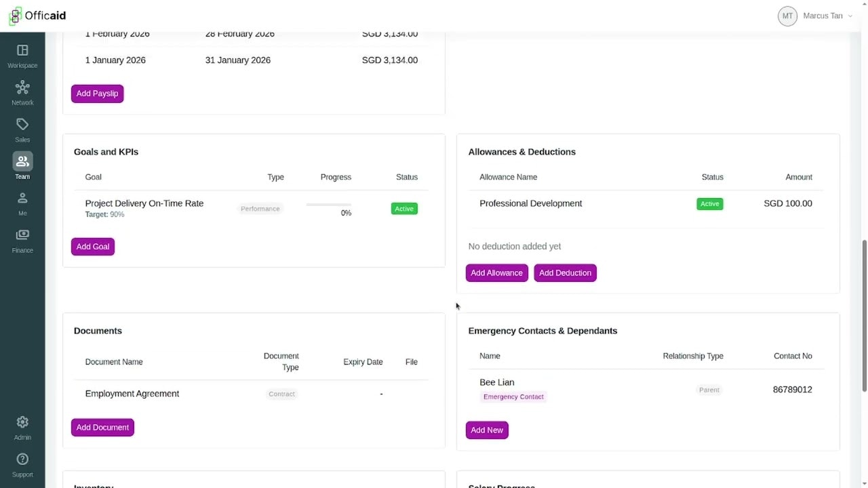Viewport: 868px width, 488px height.
Task: Click the Project Delivery progress bar
Action: click(328, 204)
